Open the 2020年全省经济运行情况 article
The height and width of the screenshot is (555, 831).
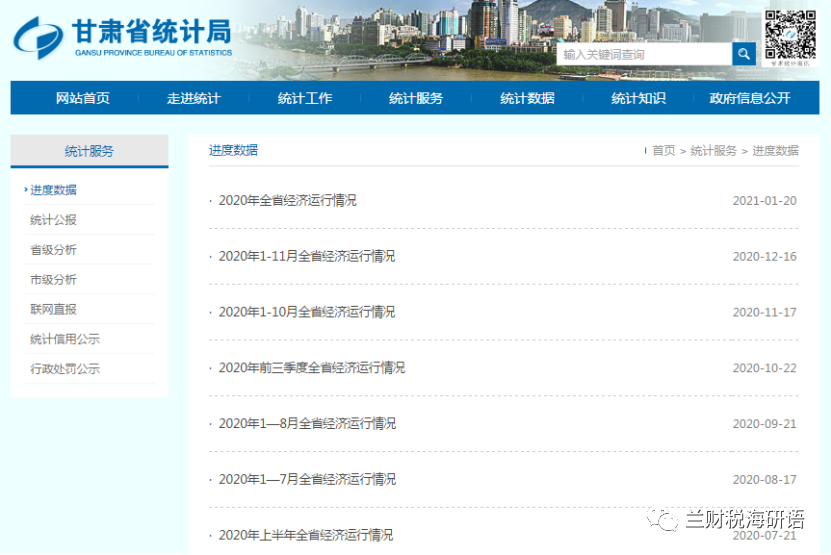coord(287,200)
